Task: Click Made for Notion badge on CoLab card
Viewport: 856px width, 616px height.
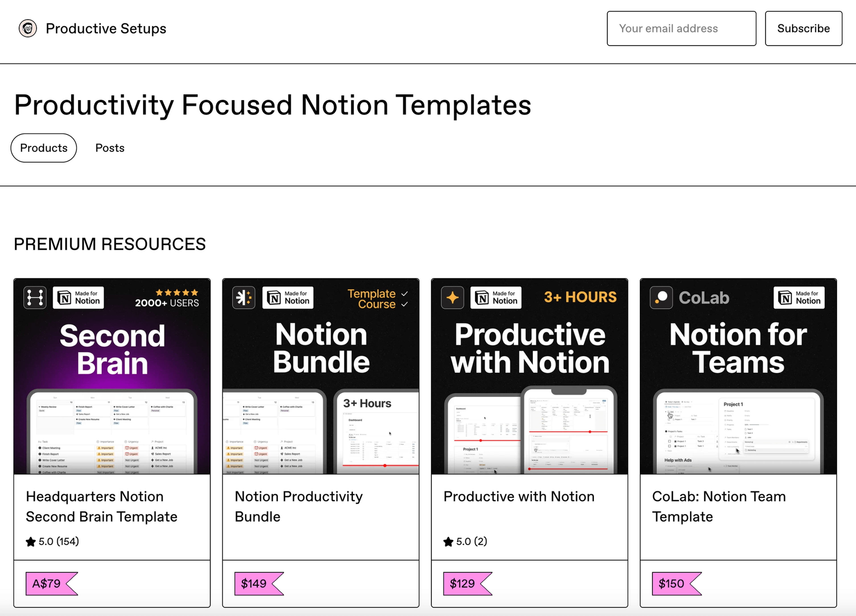Action: point(799,298)
